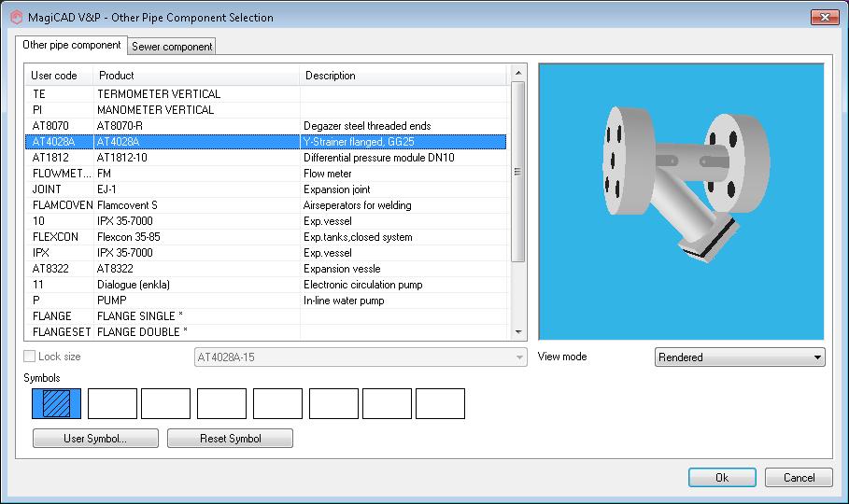The image size is (849, 504).
Task: Select the FLANGE DOUBLE row
Action: tap(266, 332)
